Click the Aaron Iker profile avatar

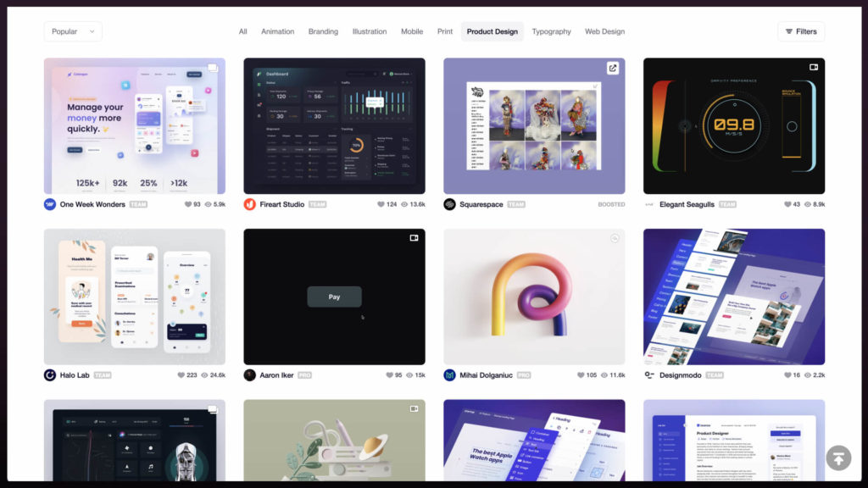[x=249, y=374]
